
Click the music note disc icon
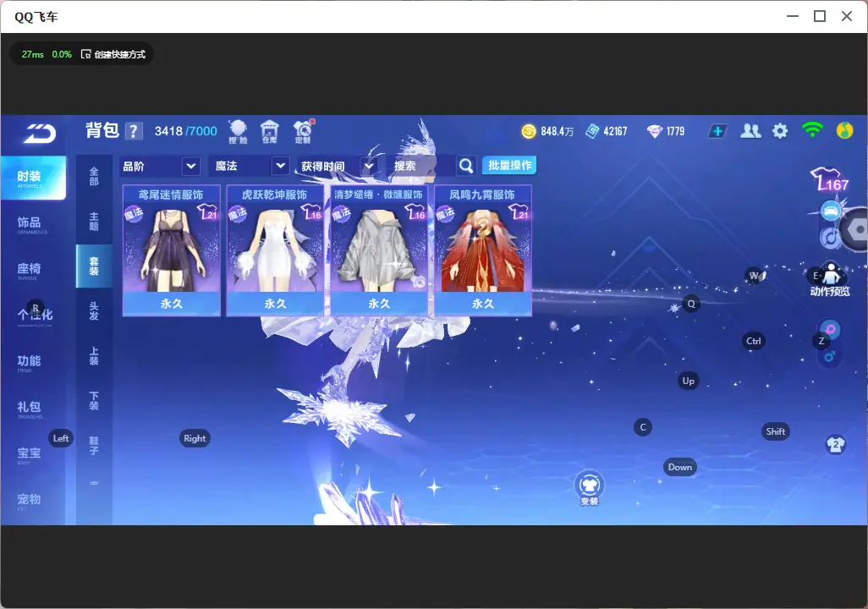pyautogui.click(x=830, y=238)
